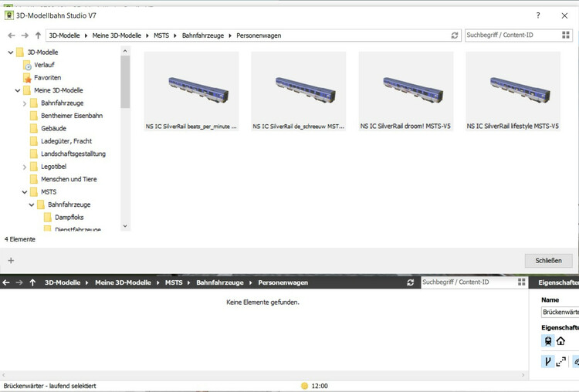The width and height of the screenshot is (579, 392).
Task: Open dropdown arrow after MSTS in dialog path
Action: (x=175, y=35)
